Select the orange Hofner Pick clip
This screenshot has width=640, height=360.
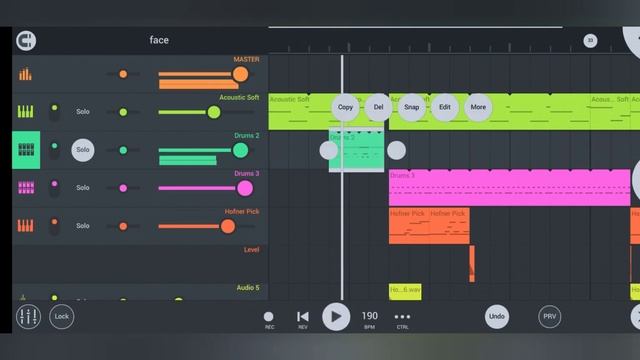pyautogui.click(x=429, y=226)
